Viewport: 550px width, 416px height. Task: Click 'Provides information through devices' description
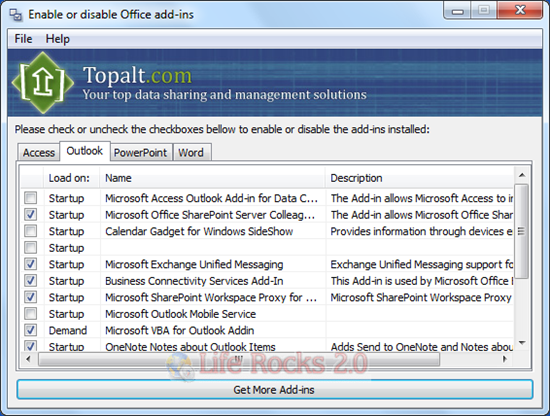(421, 231)
